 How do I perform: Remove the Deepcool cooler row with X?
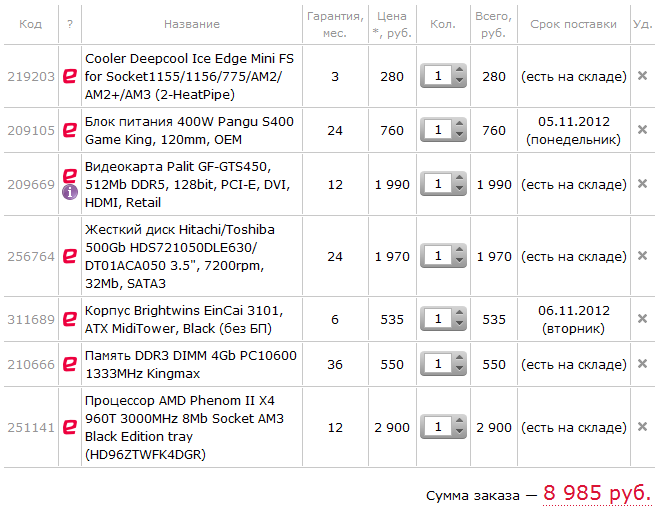point(643,75)
